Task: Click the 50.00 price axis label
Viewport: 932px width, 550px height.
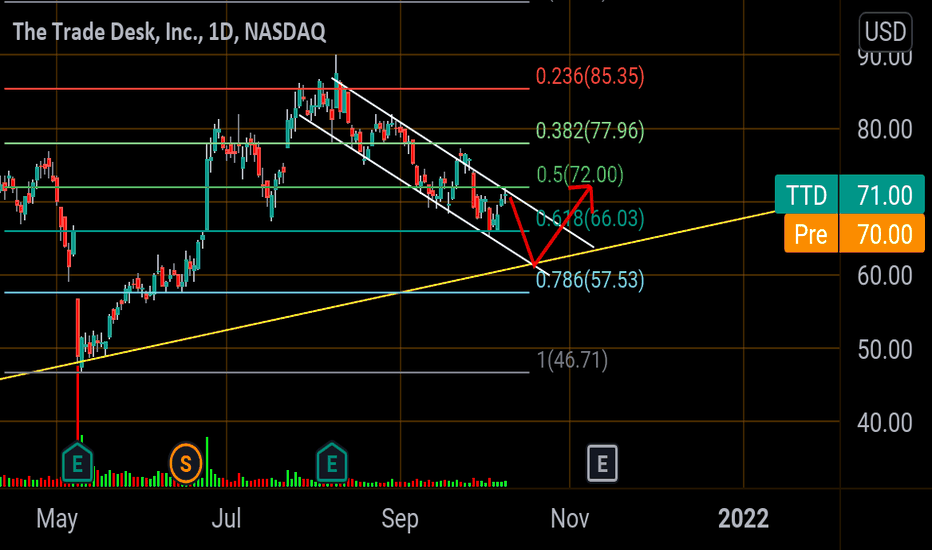Action: pyautogui.click(x=884, y=350)
